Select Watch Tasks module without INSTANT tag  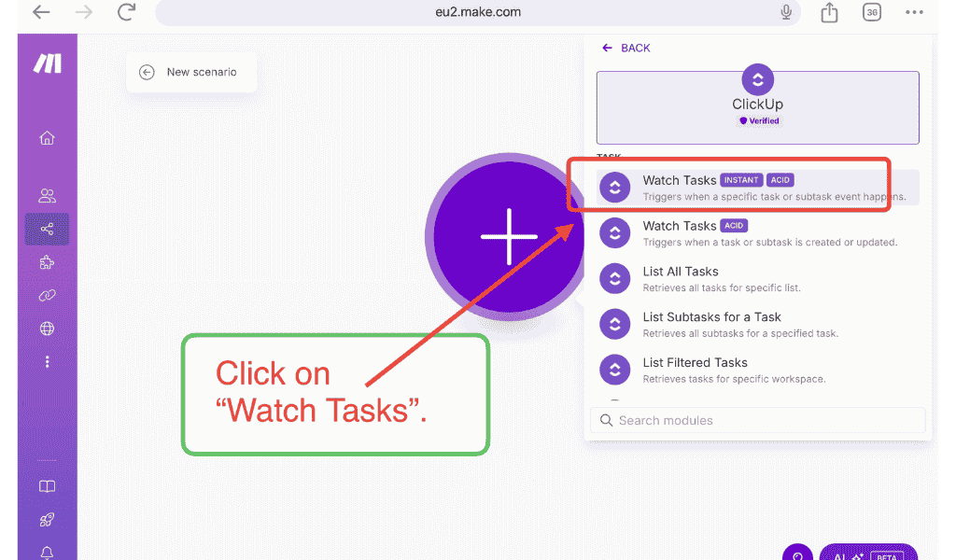click(758, 232)
